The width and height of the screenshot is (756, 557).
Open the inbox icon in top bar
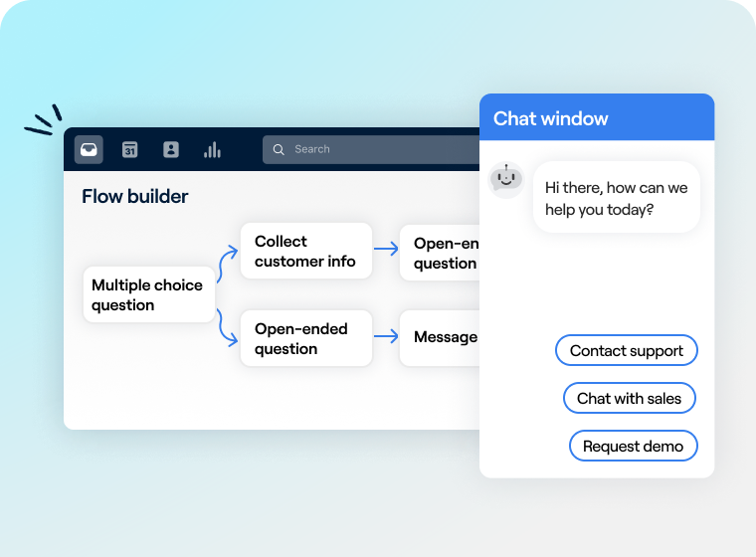click(89, 149)
